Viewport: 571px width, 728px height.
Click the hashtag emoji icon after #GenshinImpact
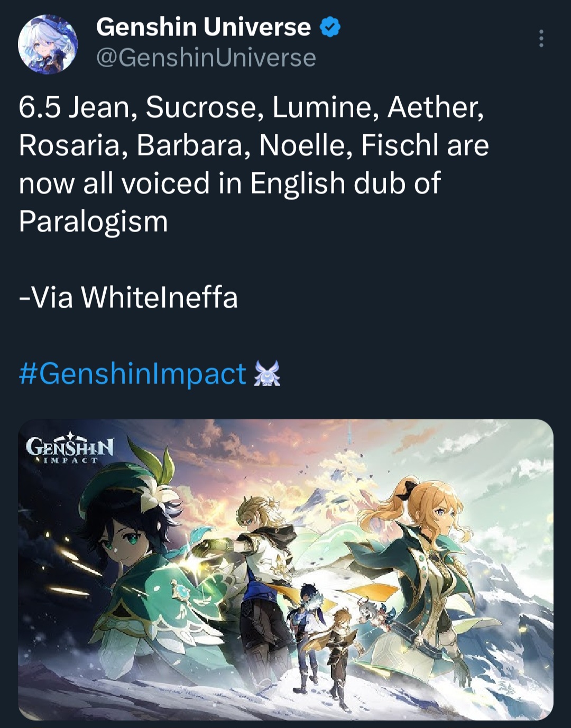tap(267, 374)
